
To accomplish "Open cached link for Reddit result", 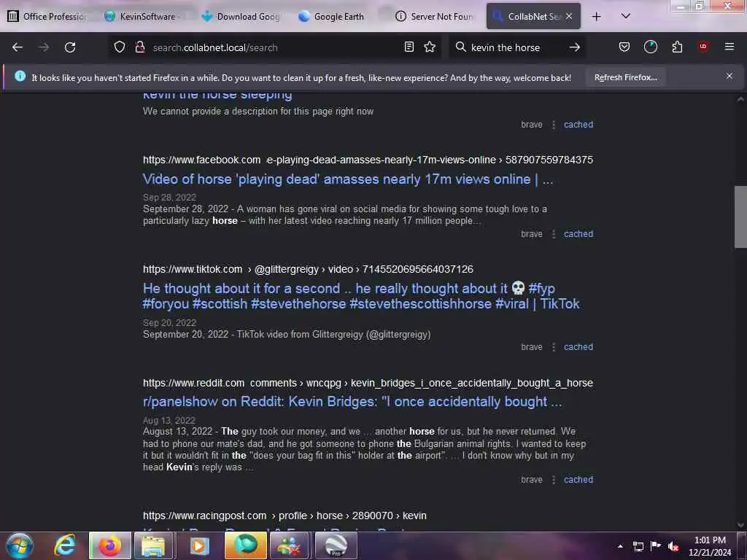I will click(578, 480).
